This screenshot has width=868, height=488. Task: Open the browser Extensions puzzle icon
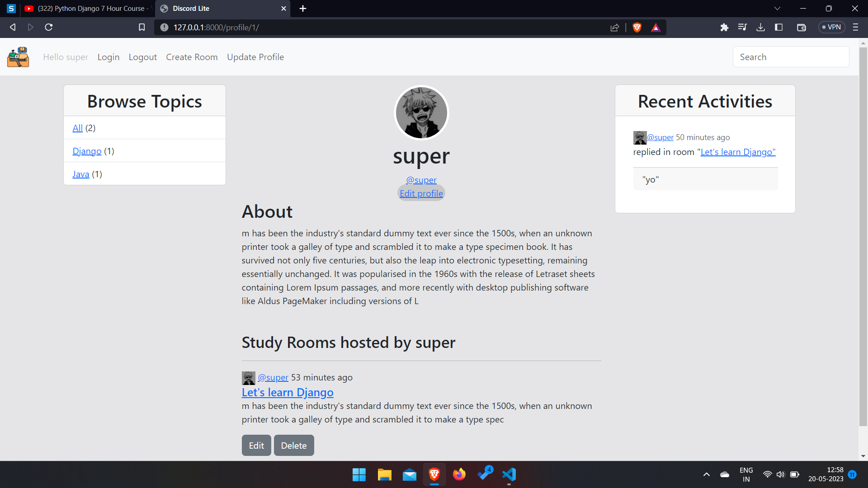click(724, 27)
